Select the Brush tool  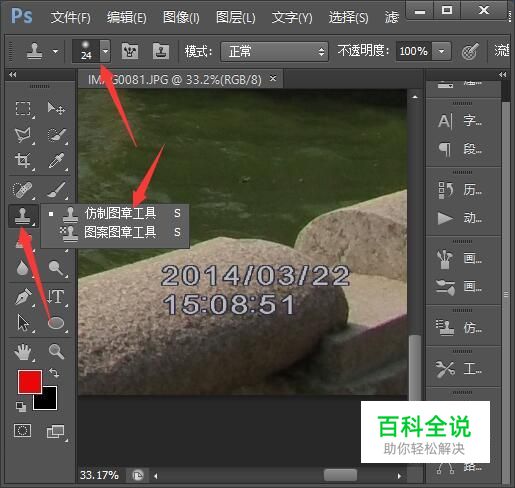click(x=56, y=190)
